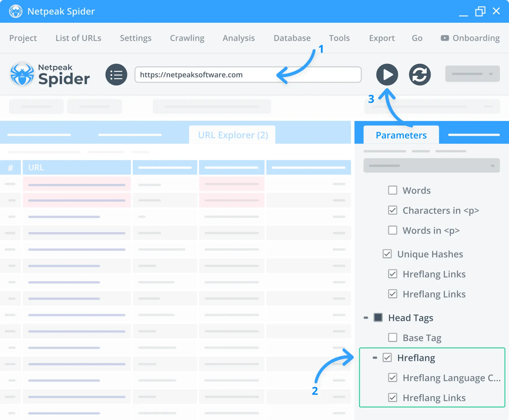Click the Onboarding video icon
This screenshot has height=420, width=509.
(445, 38)
